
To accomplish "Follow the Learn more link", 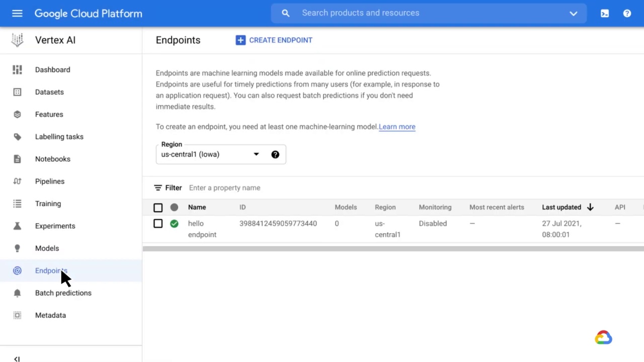I will click(397, 127).
